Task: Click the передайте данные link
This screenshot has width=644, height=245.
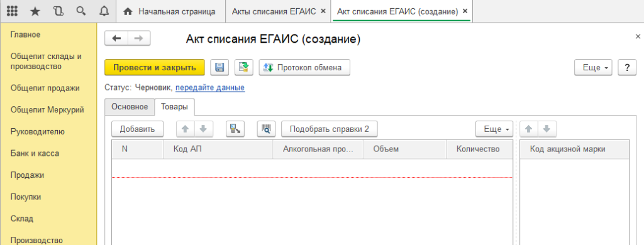Action: 210,87
